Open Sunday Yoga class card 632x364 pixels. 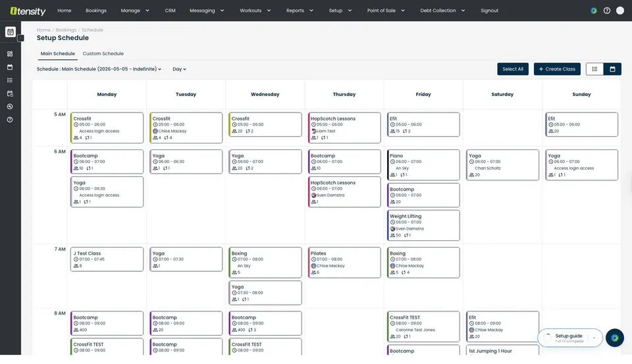coord(581,165)
